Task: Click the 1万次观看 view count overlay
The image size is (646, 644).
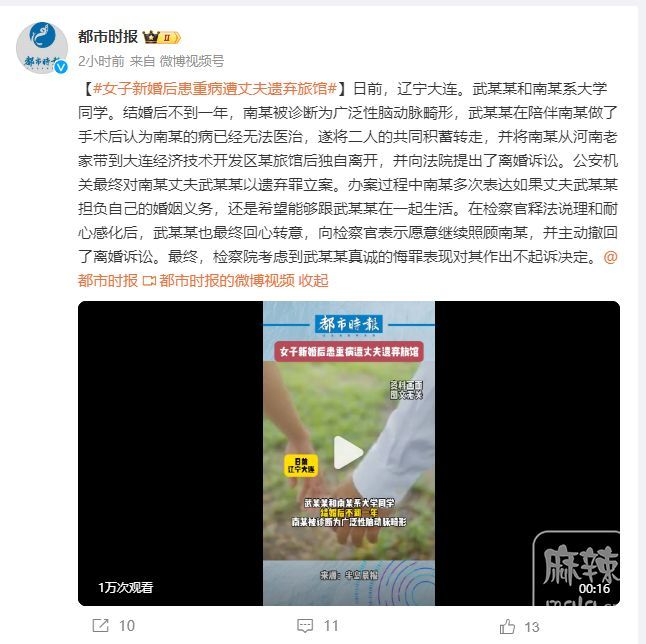Action: click(x=126, y=587)
